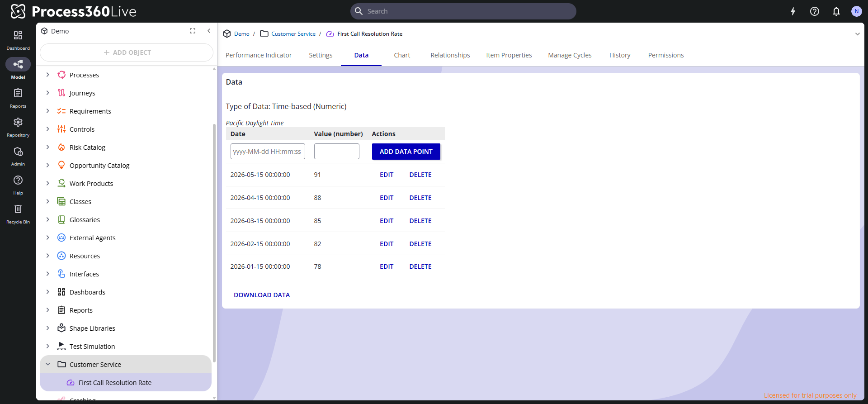This screenshot has height=404, width=868.
Task: Open the Item Properties tab
Action: pyautogui.click(x=509, y=55)
